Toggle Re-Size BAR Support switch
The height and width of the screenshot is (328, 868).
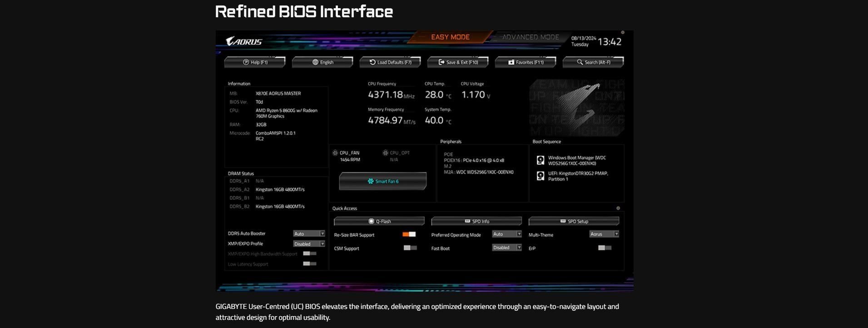pyautogui.click(x=409, y=234)
